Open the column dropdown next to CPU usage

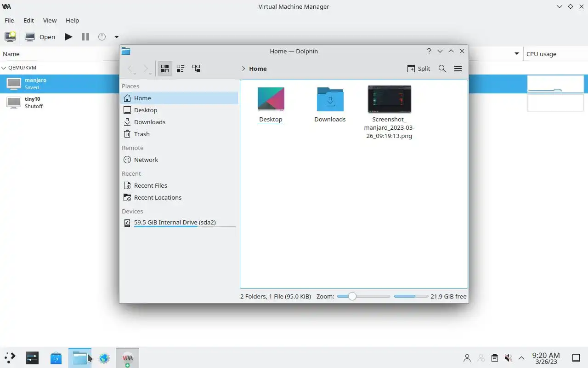click(x=517, y=54)
